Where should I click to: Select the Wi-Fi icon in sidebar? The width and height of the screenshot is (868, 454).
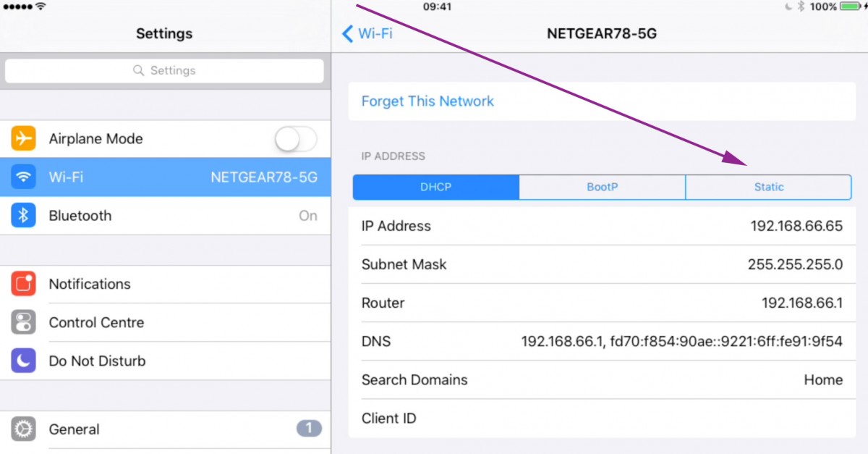pyautogui.click(x=23, y=177)
